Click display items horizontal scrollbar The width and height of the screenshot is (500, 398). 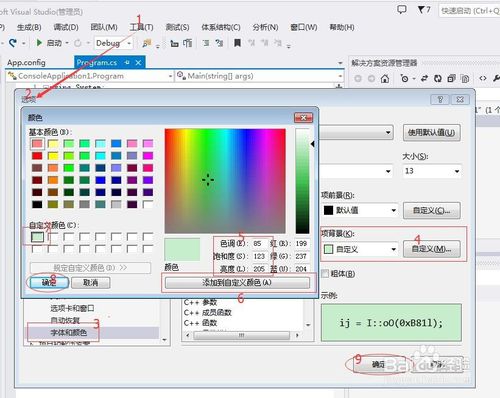[242, 335]
